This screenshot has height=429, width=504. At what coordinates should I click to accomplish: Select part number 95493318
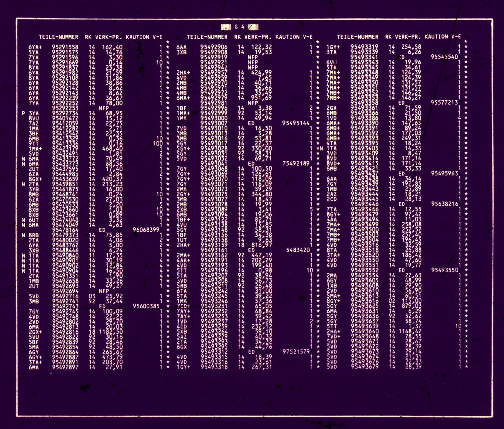[x=214, y=367]
